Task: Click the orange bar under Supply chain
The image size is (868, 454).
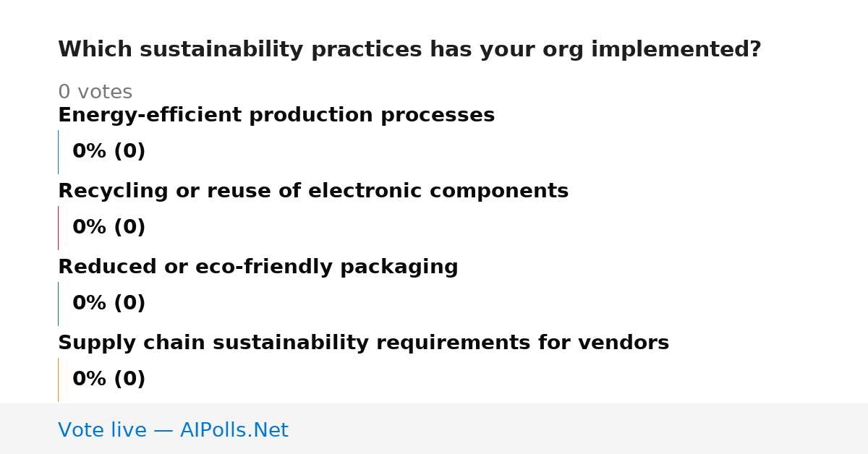Action: [x=58, y=380]
